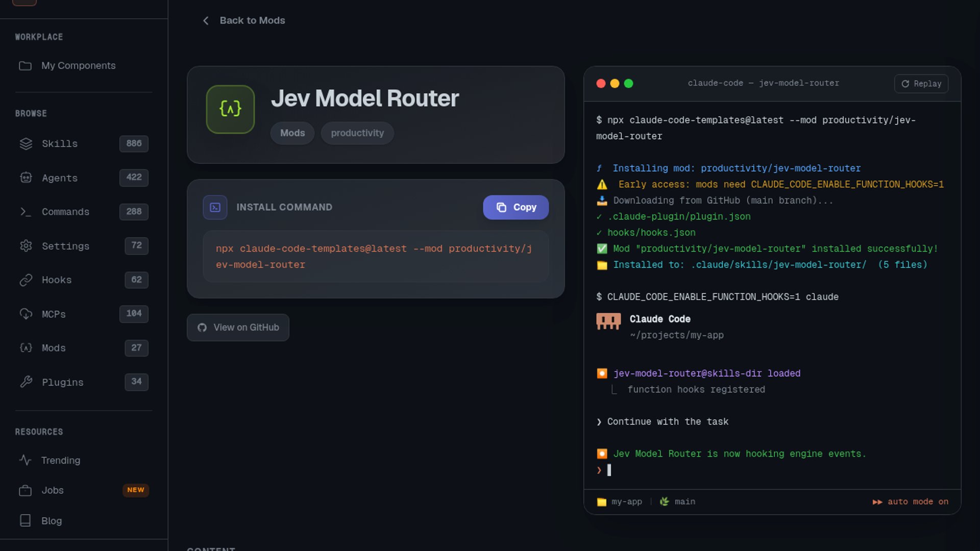
Task: Click the Mods braces icon in sidebar
Action: coord(26,348)
